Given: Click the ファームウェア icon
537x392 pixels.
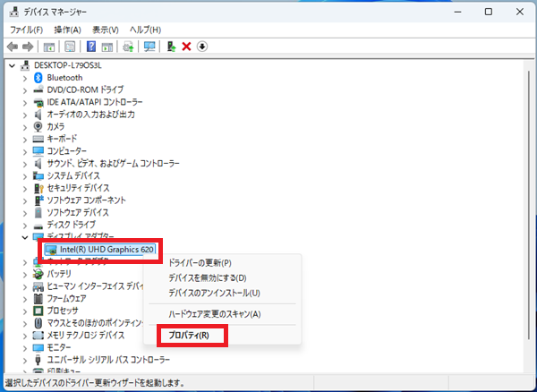Looking at the screenshot, I should tap(38, 299).
